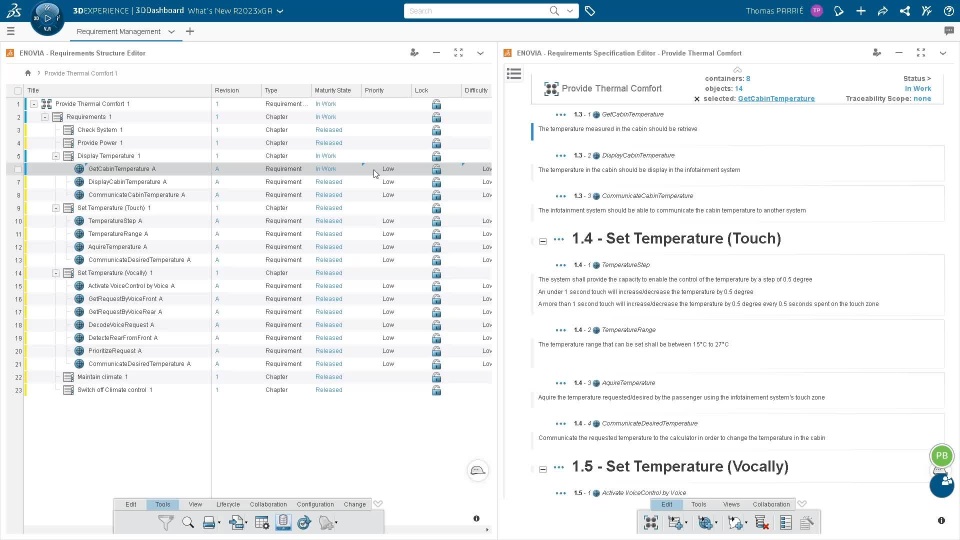Click the filter funnel icon in left toolbar
960x540 pixels.
pyautogui.click(x=165, y=523)
